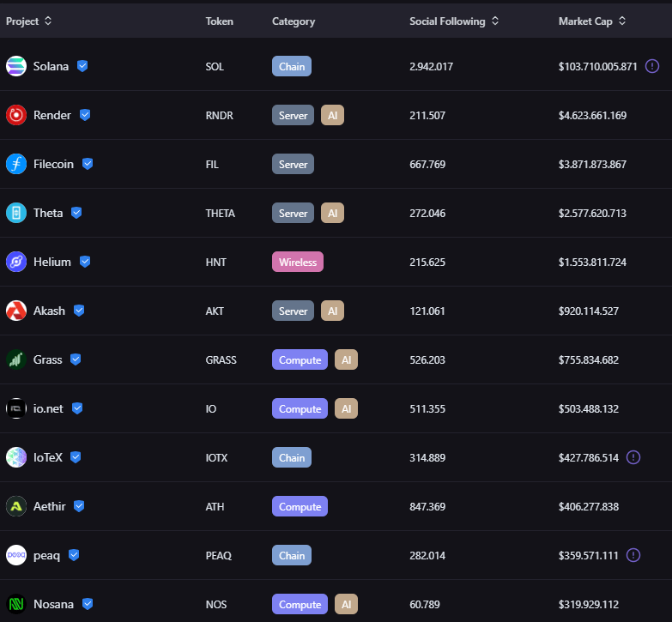Click Akash's verified badge
672x622 pixels.
click(x=79, y=311)
